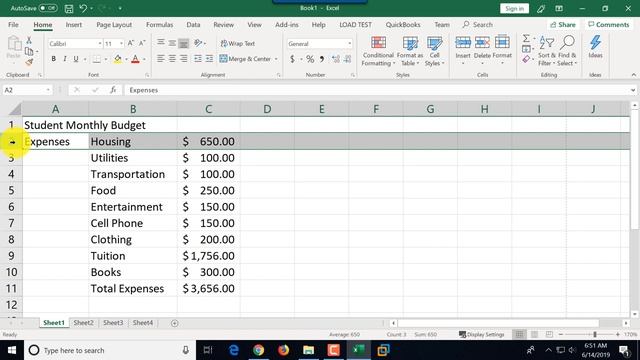Click the Increase Font Size icon
The image size is (640, 360).
click(x=131, y=43)
